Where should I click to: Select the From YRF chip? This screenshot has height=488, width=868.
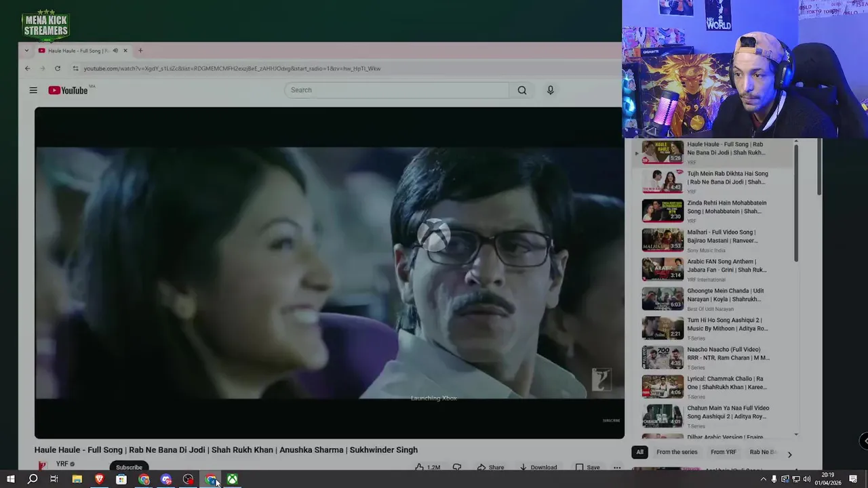[x=723, y=452]
